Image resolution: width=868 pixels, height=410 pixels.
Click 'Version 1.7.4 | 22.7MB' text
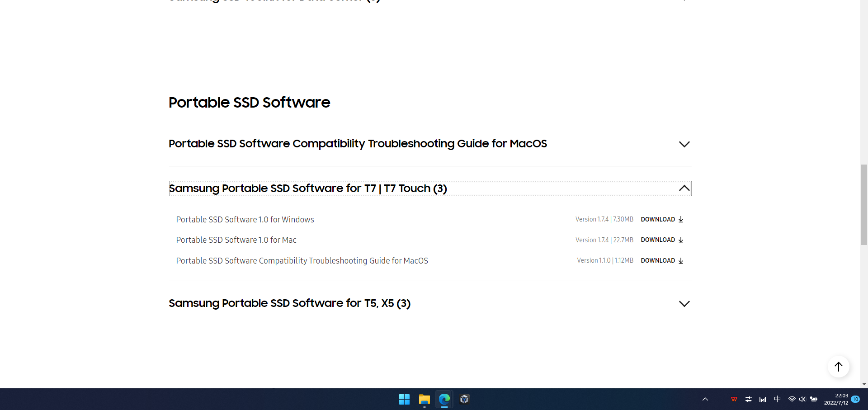point(604,240)
